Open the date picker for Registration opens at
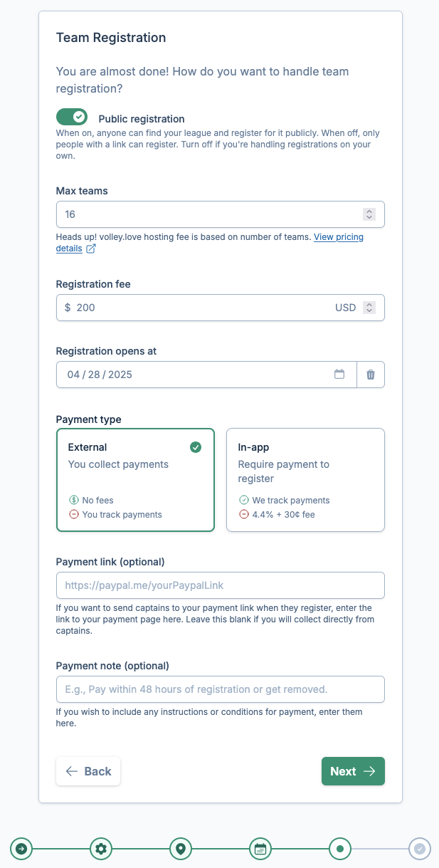 pyautogui.click(x=339, y=374)
